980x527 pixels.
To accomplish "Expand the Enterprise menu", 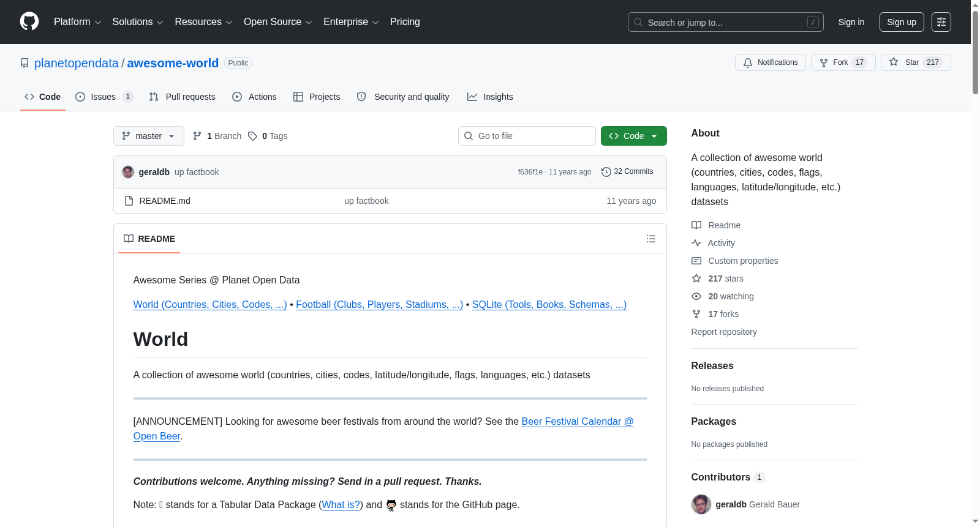I will pyautogui.click(x=351, y=22).
